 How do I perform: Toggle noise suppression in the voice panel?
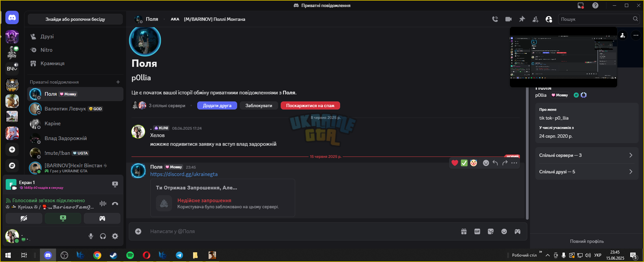coord(103,204)
